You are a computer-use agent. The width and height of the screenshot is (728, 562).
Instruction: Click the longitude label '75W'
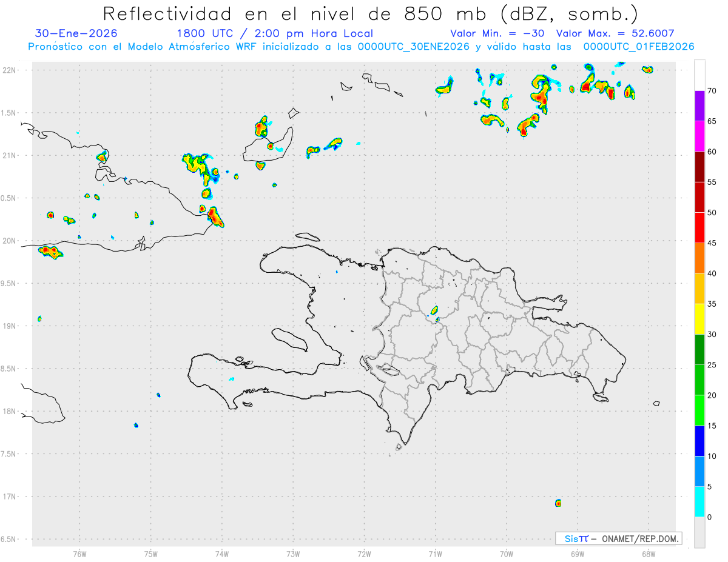tap(151, 554)
